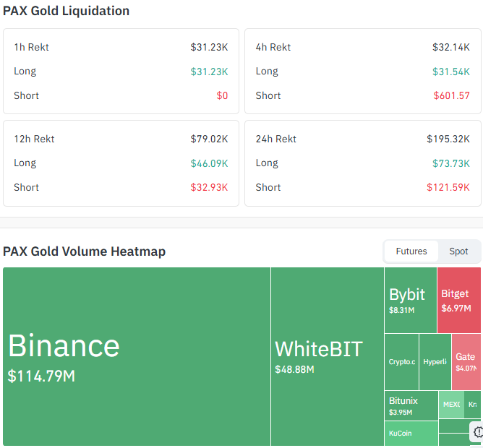The image size is (483, 448).
Task: Click the PAX Gold Liquidation heading
Action: click(66, 11)
